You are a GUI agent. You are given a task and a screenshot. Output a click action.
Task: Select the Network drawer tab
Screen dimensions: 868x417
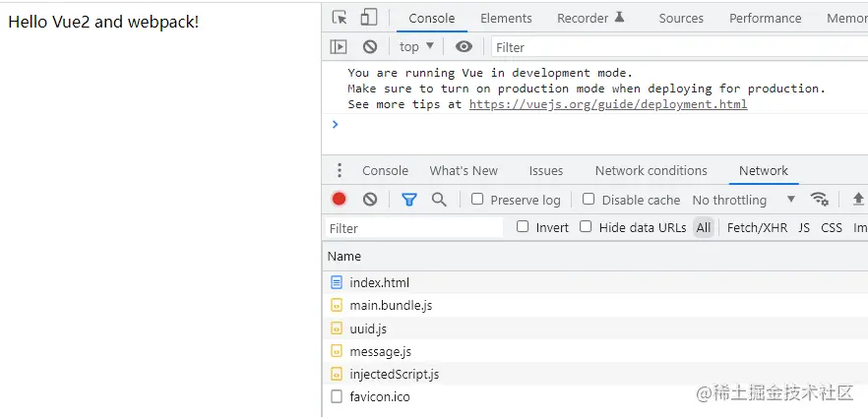pyautogui.click(x=764, y=171)
